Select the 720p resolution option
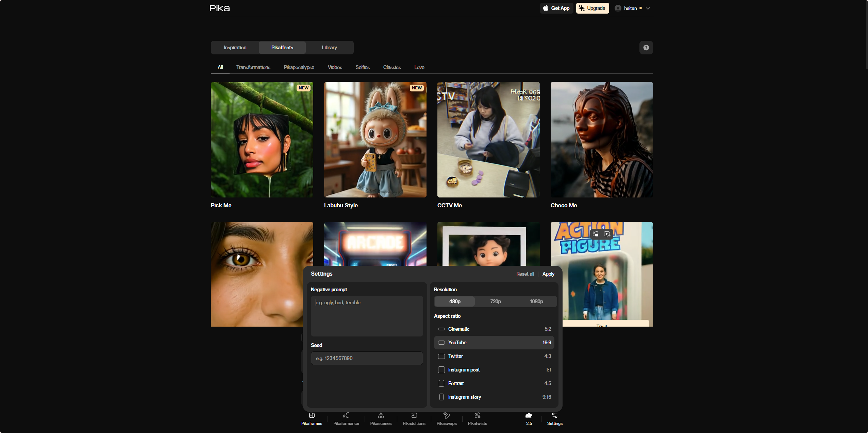The image size is (868, 433). click(x=495, y=301)
